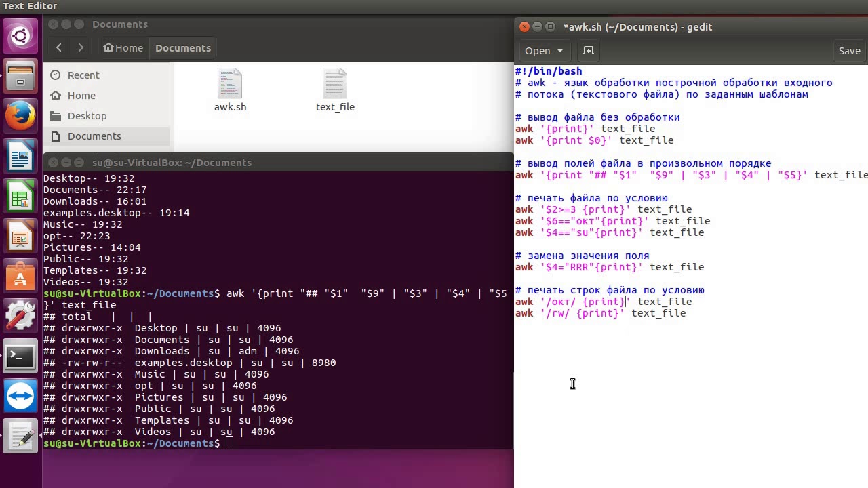Click 'Text Editor' label in top panel
Viewport: 868px width, 488px height.
(x=31, y=6)
